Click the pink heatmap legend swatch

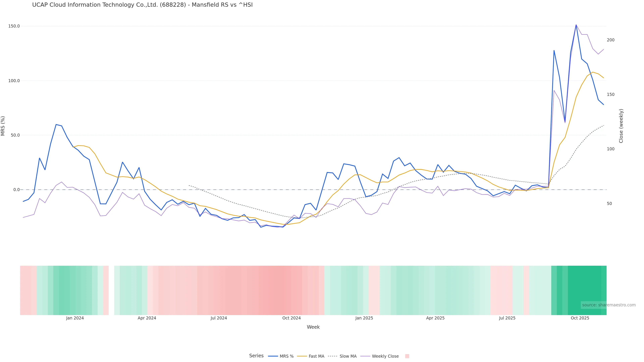coord(407,356)
